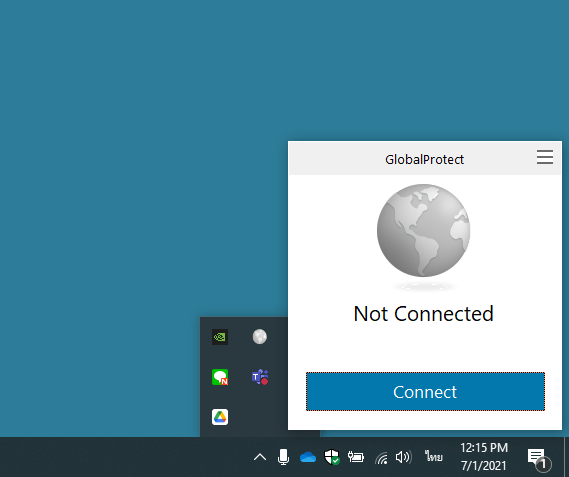Screen dimensions: 569x477
Task: Click the "Not Connected" status text
Action: [423, 314]
